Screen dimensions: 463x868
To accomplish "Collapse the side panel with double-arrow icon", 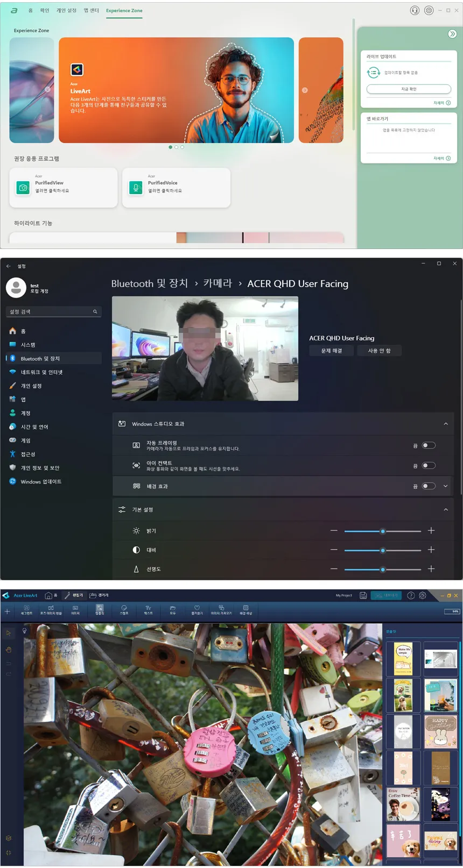I will click(x=452, y=34).
